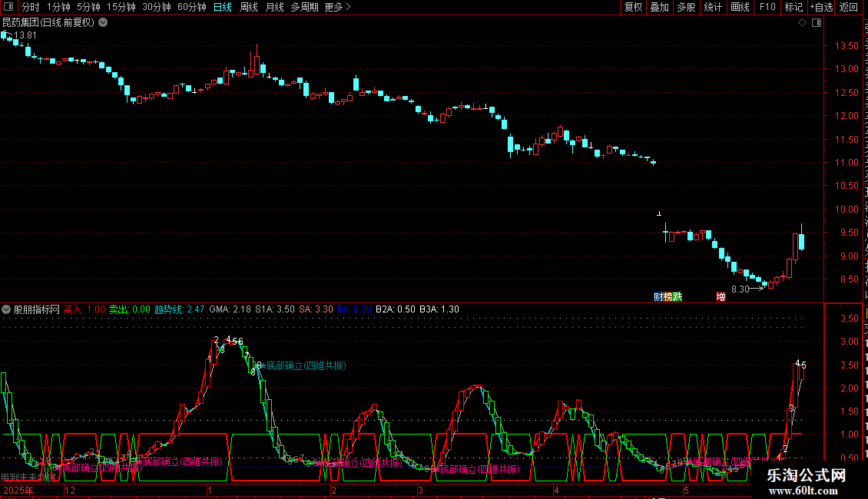868x499 pixels.
Task: Click the month 3 timeline marker
Action: pyautogui.click(x=421, y=491)
